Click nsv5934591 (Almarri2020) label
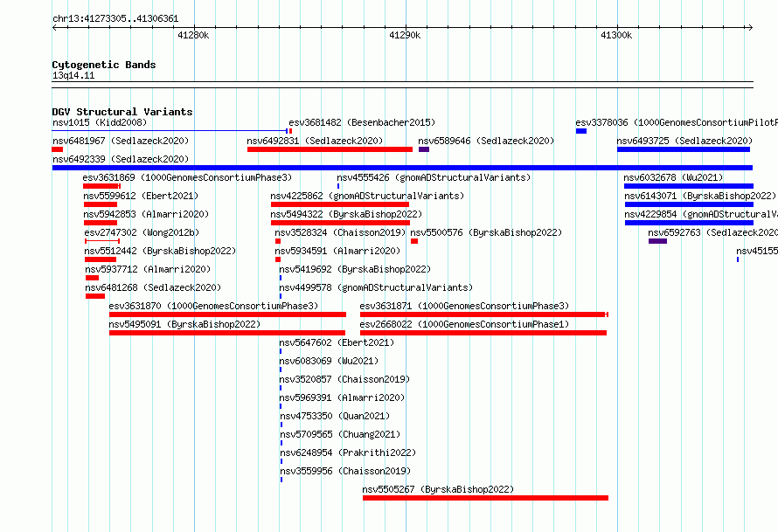This screenshot has height=532, width=778. (337, 251)
